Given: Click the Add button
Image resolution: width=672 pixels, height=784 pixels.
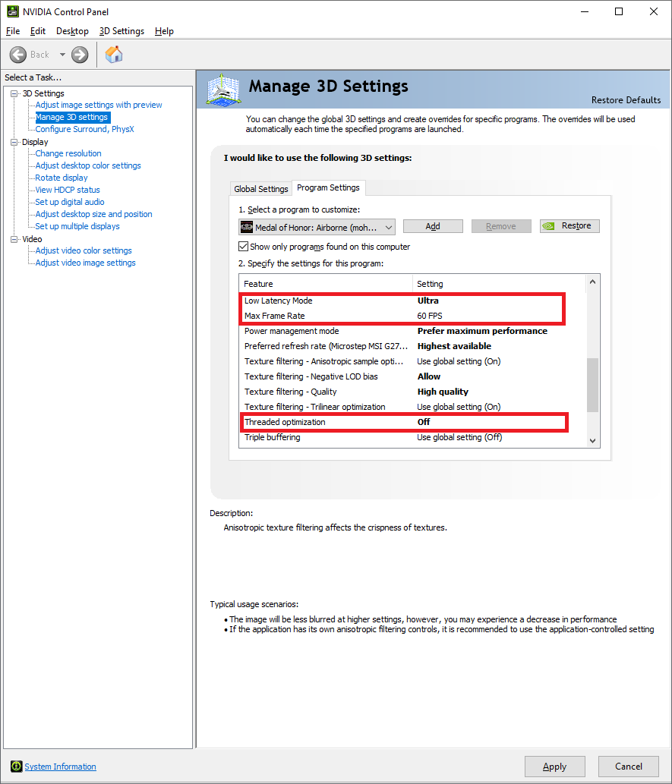Looking at the screenshot, I should click(433, 226).
